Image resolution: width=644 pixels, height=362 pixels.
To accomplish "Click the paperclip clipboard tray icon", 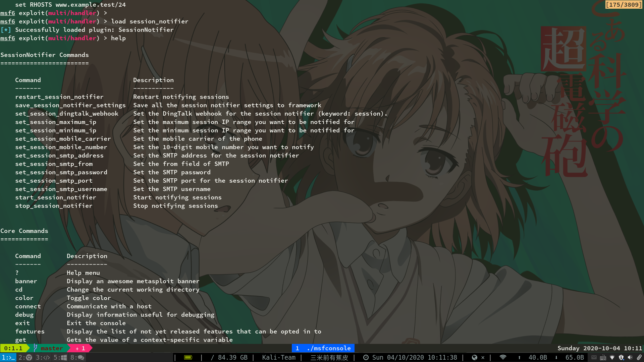I will (639, 358).
